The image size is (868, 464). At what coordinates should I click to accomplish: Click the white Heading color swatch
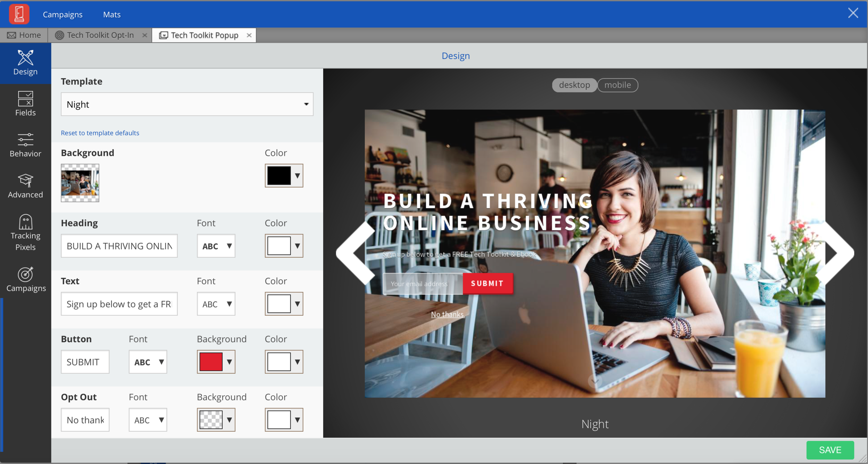[x=279, y=246]
